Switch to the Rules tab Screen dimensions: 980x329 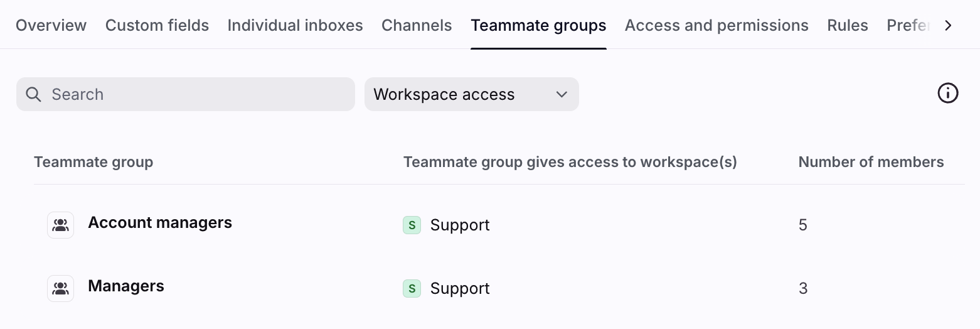[x=847, y=25]
